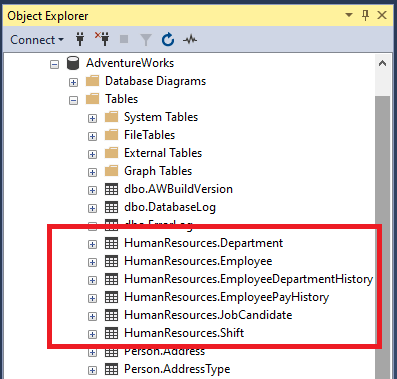Expand the Database Diagrams folder
This screenshot has width=397, height=379.
(73, 82)
